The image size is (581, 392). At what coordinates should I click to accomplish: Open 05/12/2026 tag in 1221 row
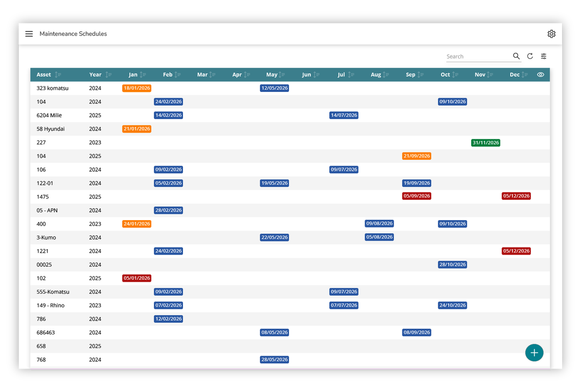click(x=516, y=251)
